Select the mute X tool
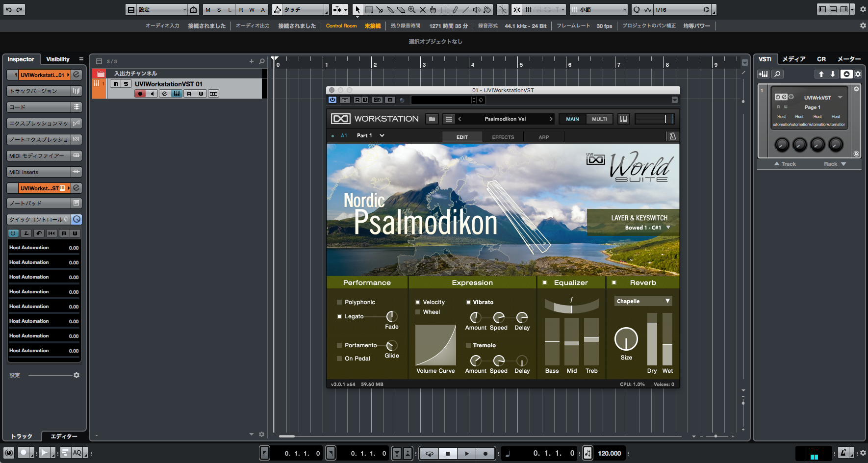The image size is (868, 463). pyautogui.click(x=423, y=9)
